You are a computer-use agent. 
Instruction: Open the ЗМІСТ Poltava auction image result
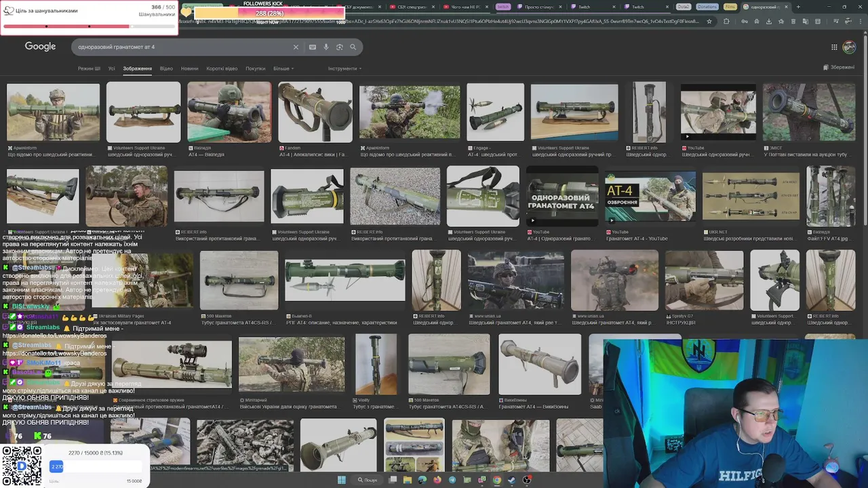click(x=809, y=113)
